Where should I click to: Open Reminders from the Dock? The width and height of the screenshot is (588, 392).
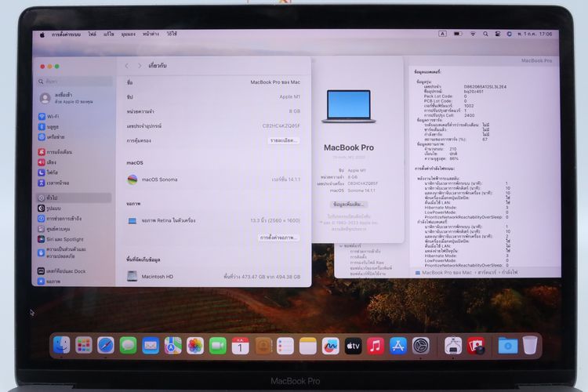(x=285, y=346)
